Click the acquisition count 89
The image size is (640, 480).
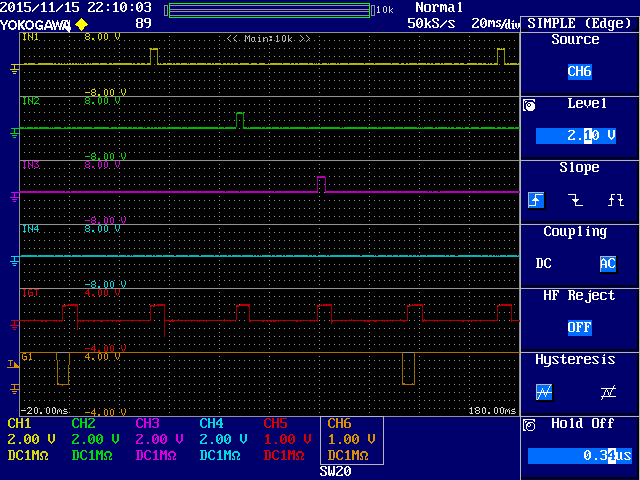click(x=143, y=23)
